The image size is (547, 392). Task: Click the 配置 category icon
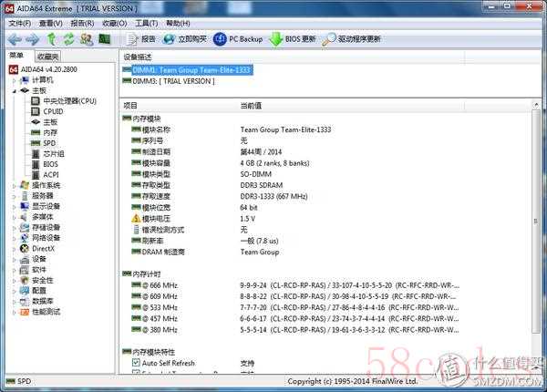pos(25,291)
